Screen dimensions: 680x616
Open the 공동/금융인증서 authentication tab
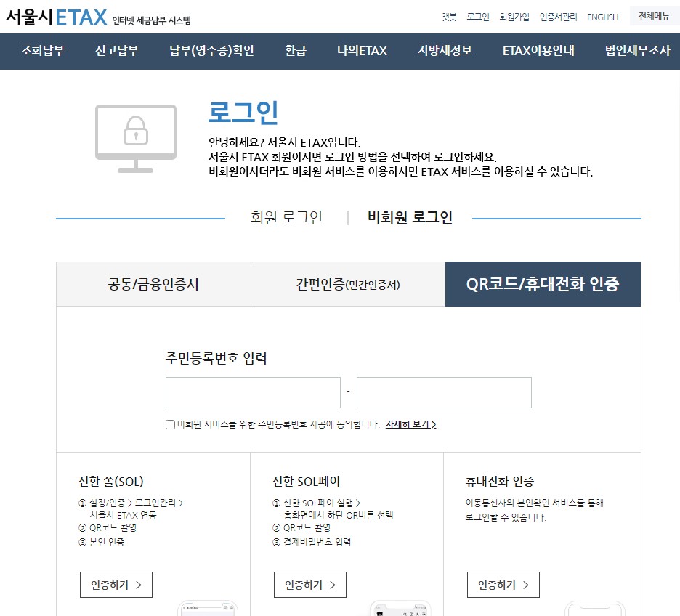tap(153, 285)
